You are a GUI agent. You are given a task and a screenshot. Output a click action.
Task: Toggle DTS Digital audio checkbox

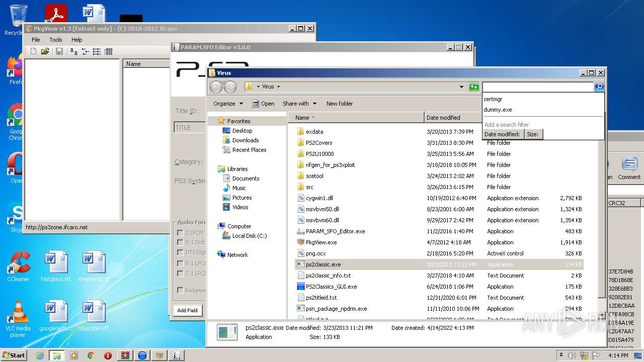tap(180, 253)
